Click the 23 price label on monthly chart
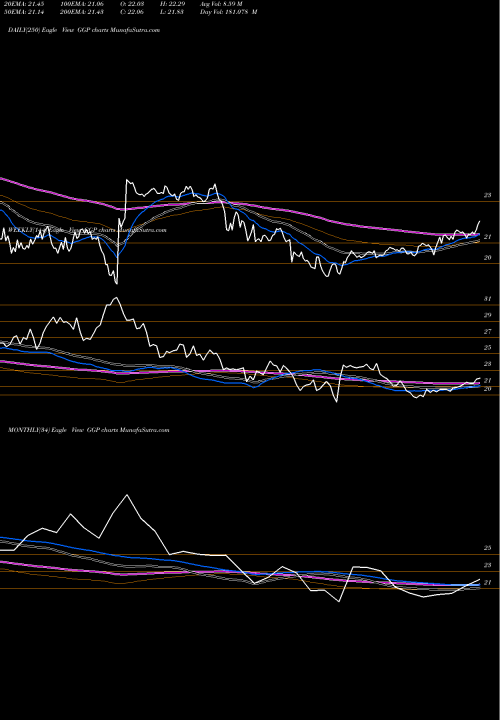 click(488, 565)
